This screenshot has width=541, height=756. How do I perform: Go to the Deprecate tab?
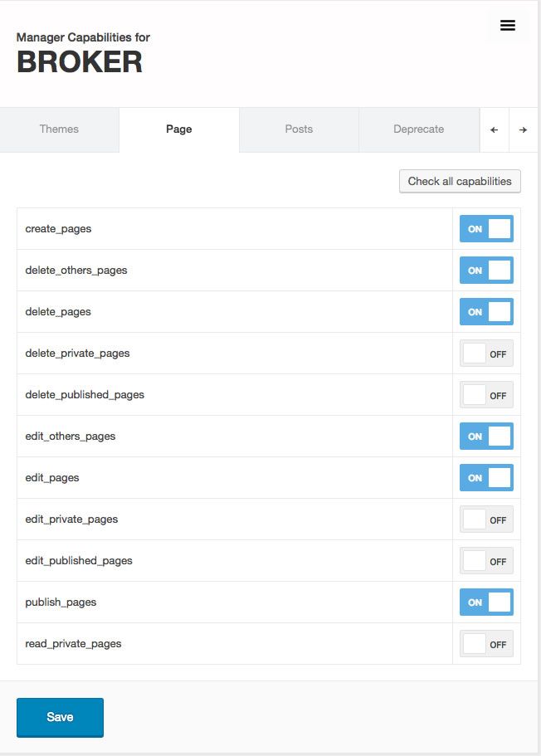[x=419, y=129]
